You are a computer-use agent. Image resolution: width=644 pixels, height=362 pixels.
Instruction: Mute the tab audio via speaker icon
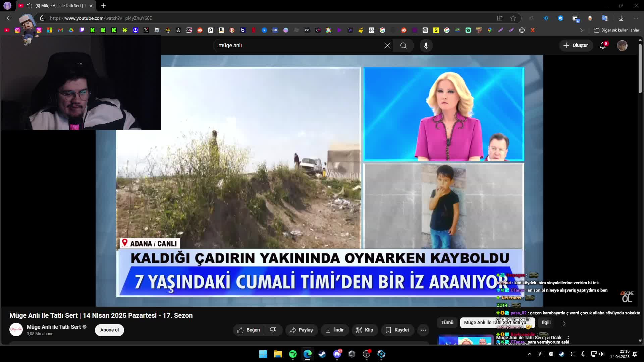coord(30,6)
